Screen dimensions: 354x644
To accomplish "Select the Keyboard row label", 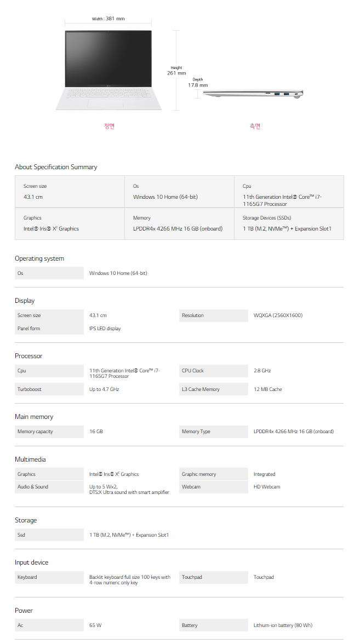I will (x=27, y=577).
